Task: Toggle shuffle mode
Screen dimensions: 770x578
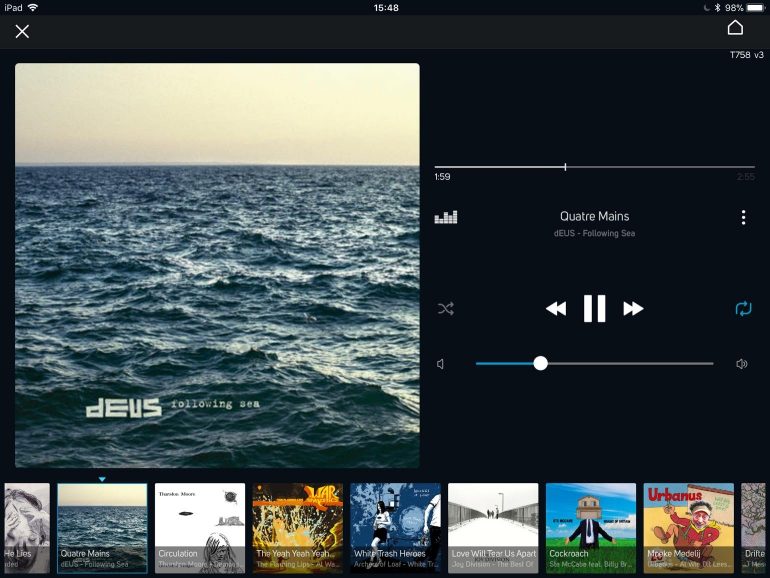Action: tap(445, 309)
